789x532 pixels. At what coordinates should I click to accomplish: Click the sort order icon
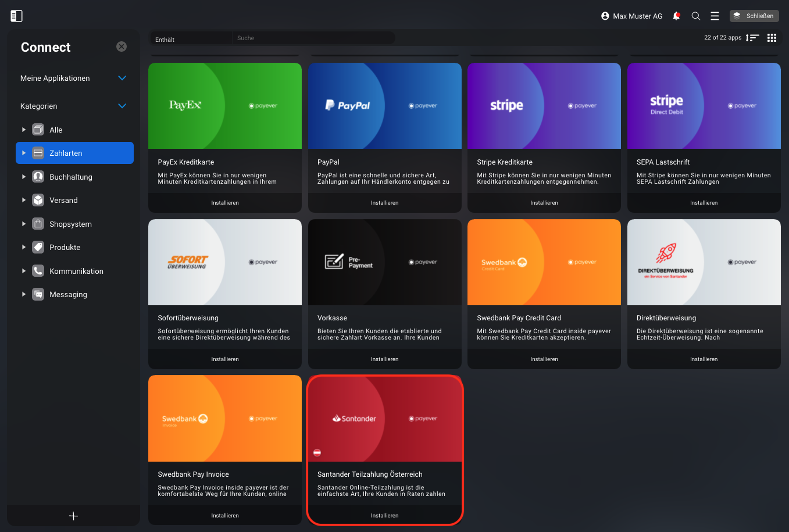tap(752, 38)
